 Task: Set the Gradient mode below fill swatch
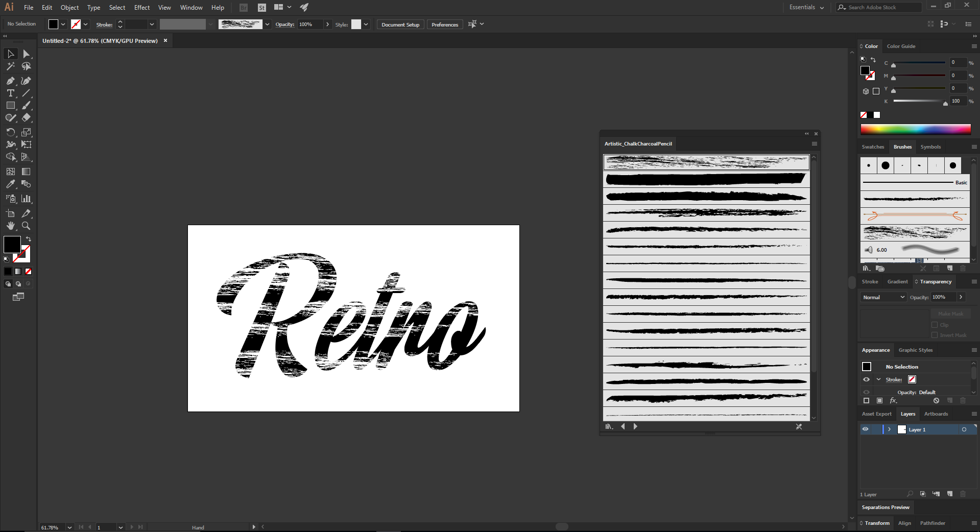coord(18,272)
